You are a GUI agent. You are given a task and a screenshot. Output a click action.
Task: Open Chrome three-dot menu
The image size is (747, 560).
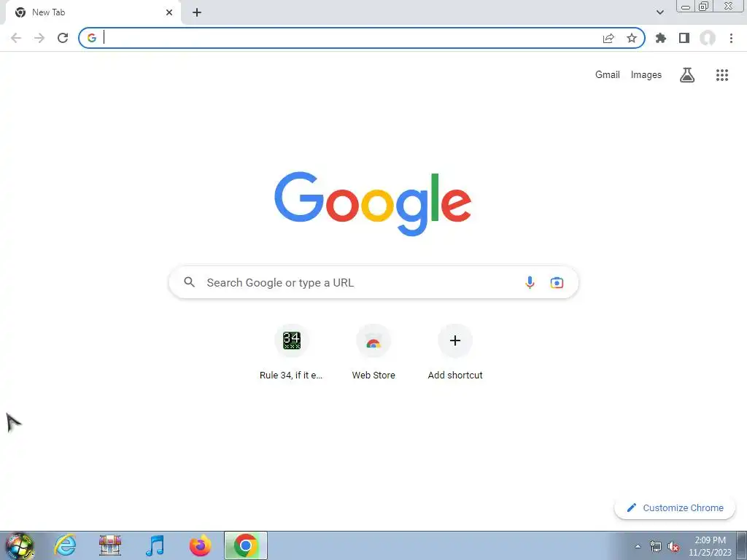731,38
